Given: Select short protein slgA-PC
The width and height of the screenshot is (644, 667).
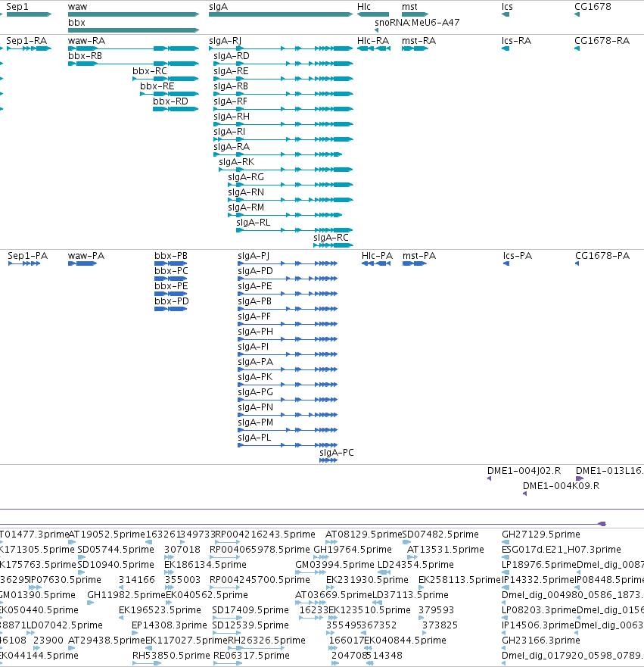Looking at the screenshot, I should pos(328,460).
